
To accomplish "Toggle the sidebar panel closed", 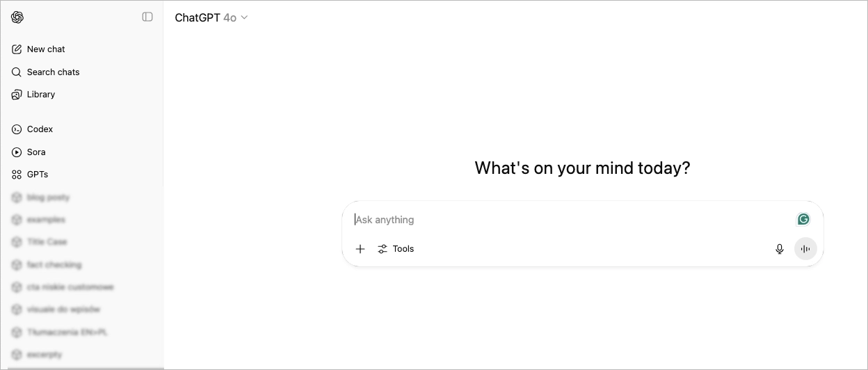I will coord(147,17).
